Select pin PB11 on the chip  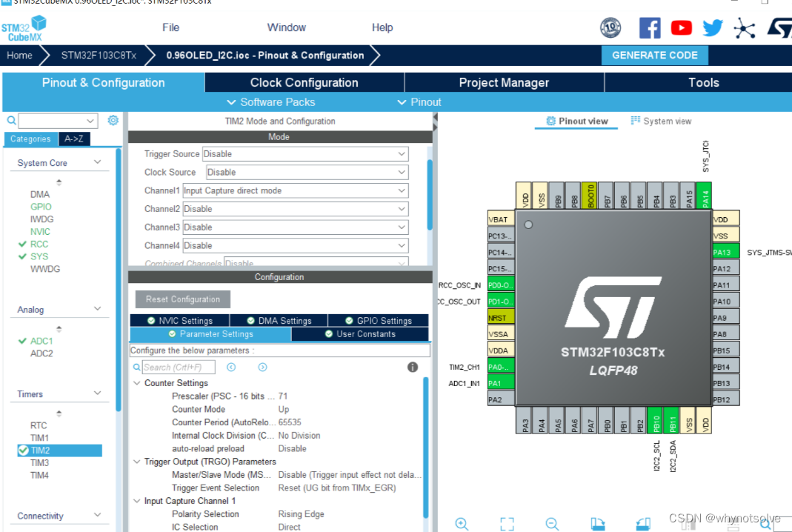tap(672, 421)
